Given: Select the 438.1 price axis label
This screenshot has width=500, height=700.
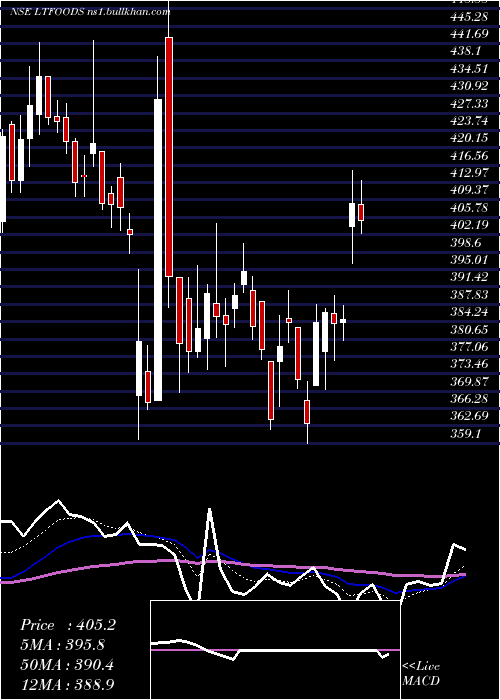Looking at the screenshot, I should click(466, 52).
